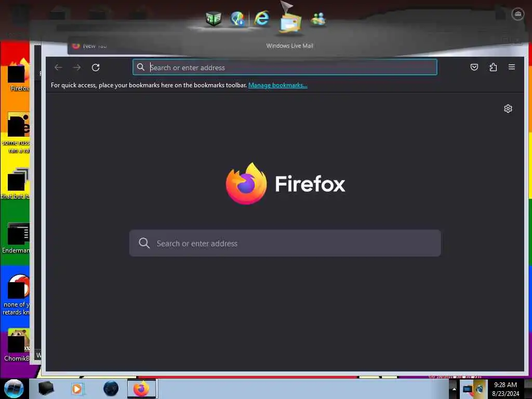Open the black box taskbar app

click(46, 389)
